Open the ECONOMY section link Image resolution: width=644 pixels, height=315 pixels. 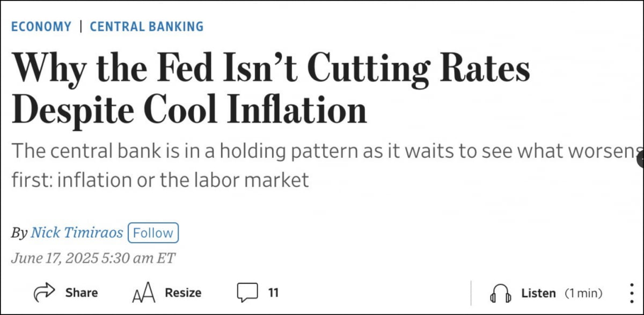pos(41,26)
